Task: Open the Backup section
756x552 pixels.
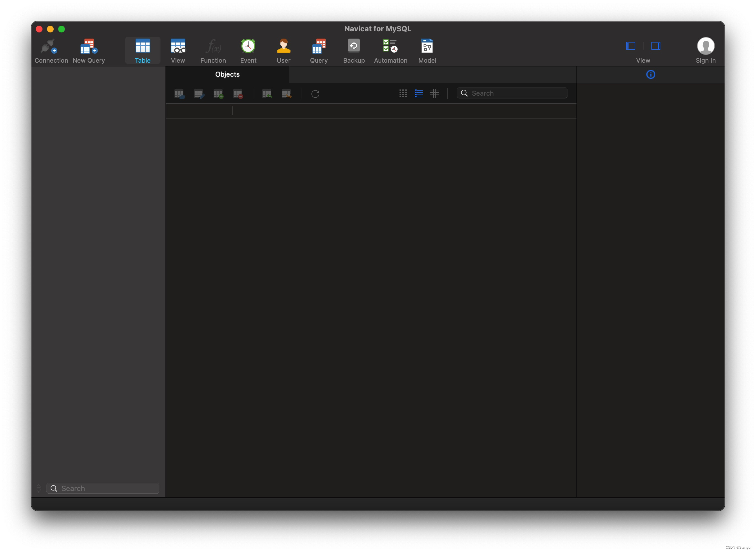Action: pos(354,46)
